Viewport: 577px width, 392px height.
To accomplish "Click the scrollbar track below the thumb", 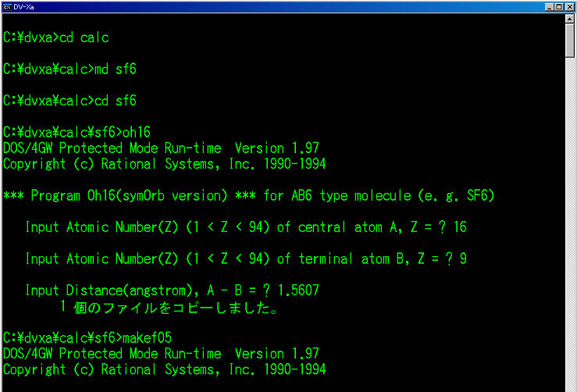I will tap(570, 234).
